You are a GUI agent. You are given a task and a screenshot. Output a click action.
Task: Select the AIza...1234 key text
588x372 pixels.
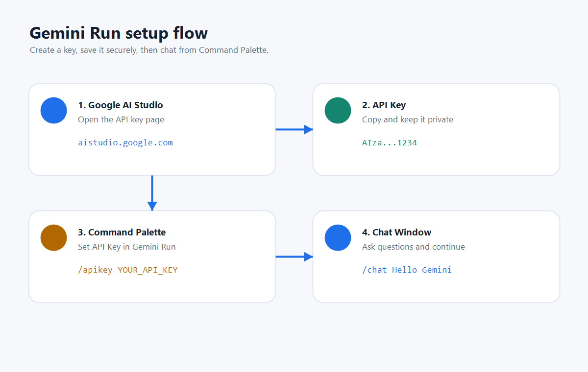tap(390, 143)
